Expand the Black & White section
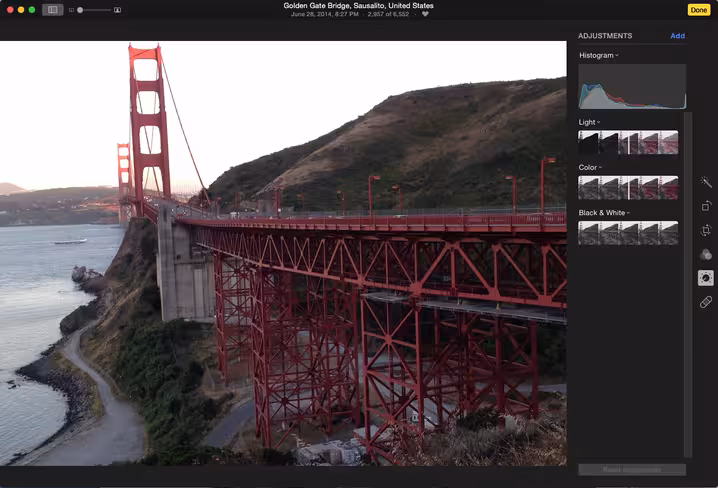 pos(604,213)
